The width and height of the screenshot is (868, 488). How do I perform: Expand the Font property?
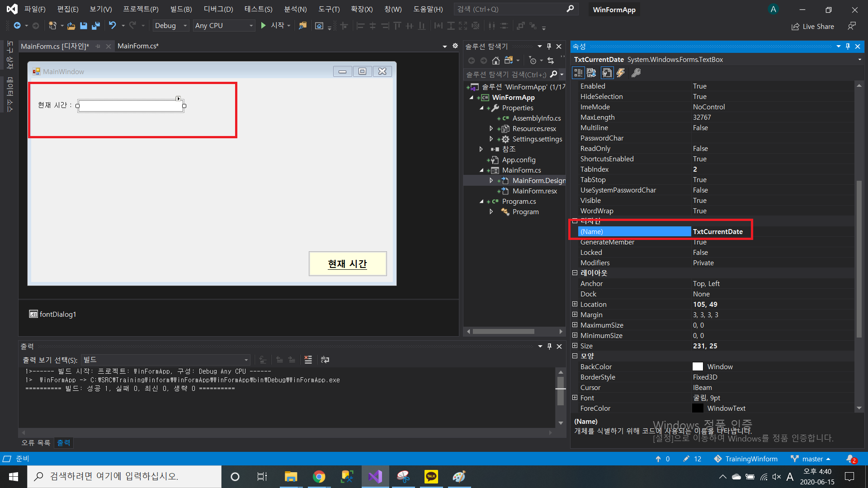click(x=575, y=398)
